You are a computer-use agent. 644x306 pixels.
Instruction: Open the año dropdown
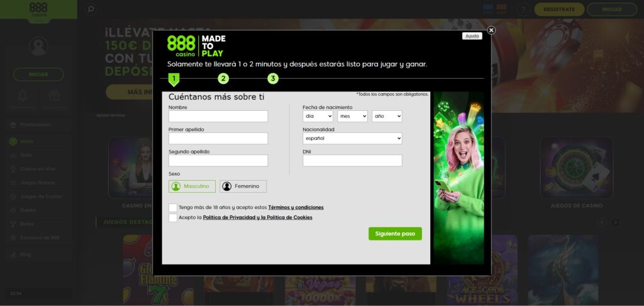387,116
